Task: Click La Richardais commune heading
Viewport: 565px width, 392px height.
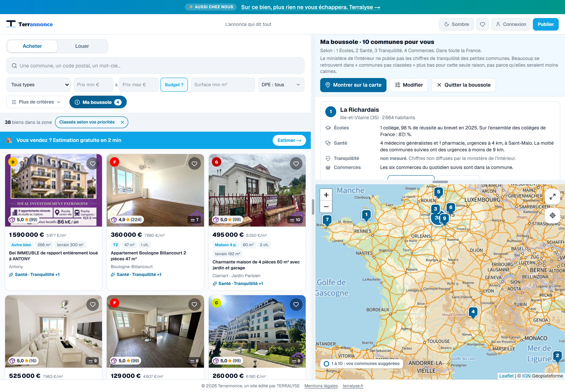Action: [x=359, y=110]
